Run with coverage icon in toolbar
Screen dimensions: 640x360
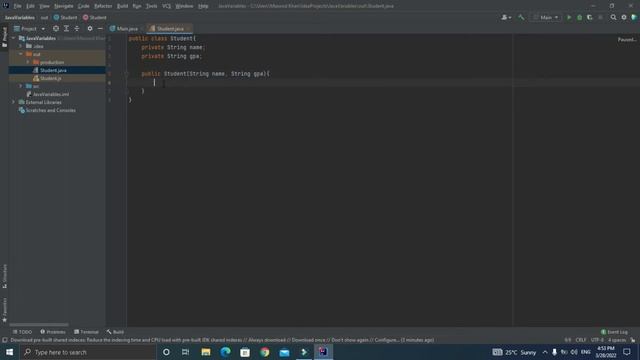589,18
